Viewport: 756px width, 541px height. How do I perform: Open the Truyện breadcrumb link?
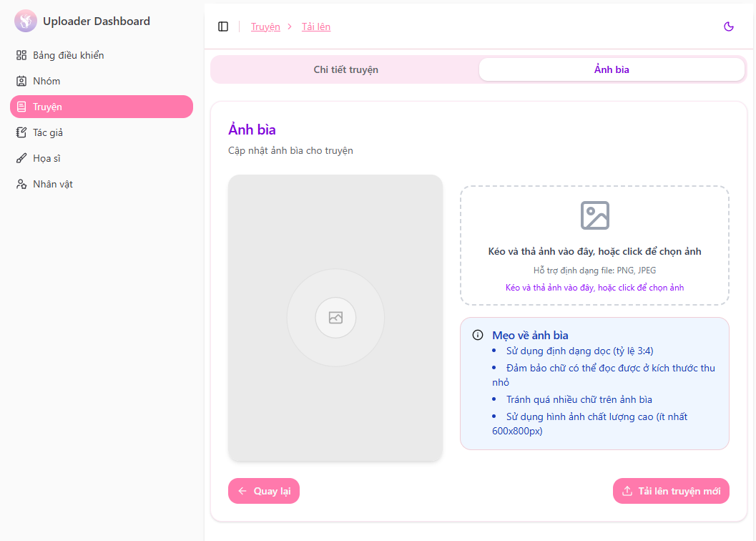coord(265,26)
